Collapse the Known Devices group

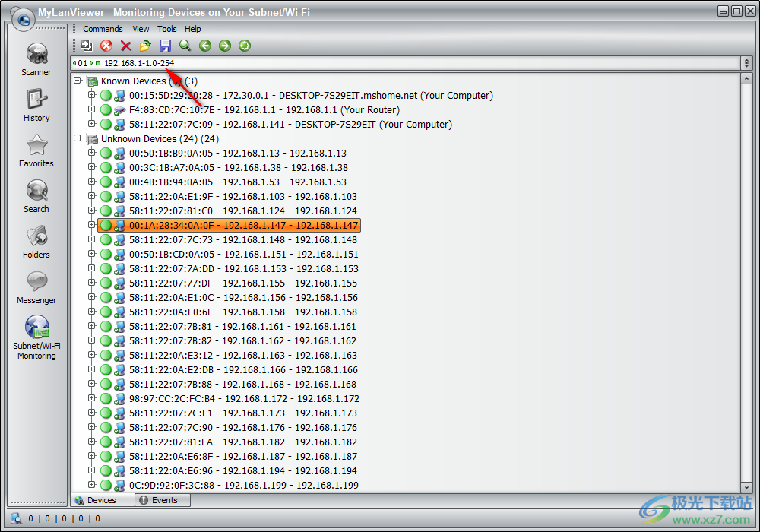point(78,81)
